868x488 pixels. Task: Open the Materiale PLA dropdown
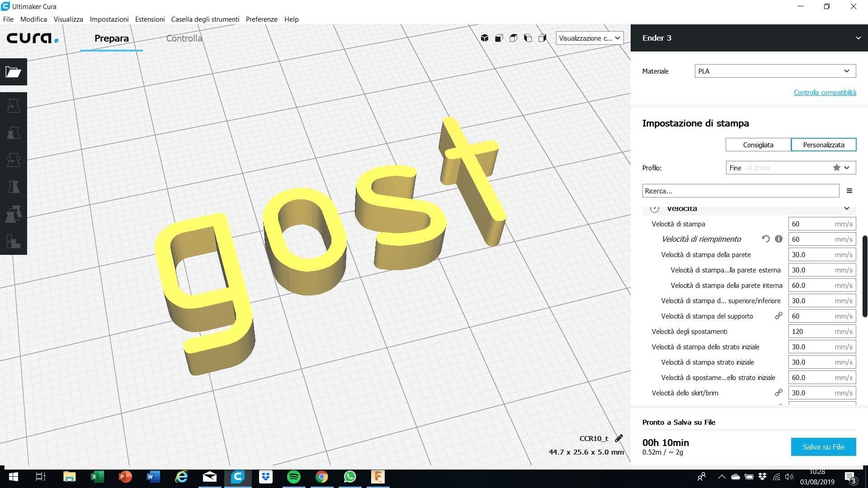coord(775,71)
